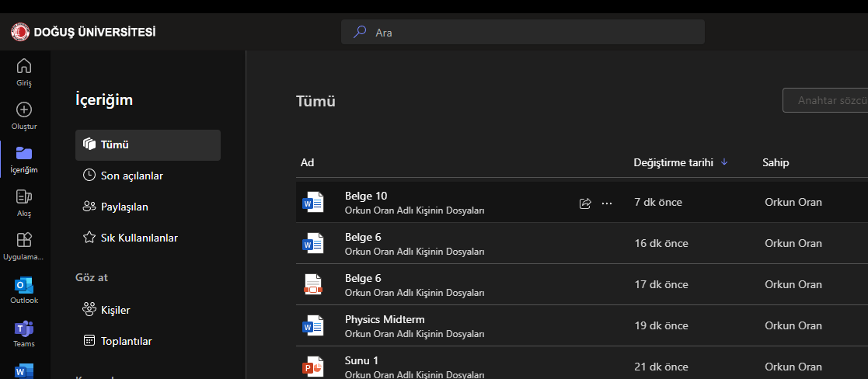Open more options for Belge 10
The width and height of the screenshot is (868, 379).
click(607, 203)
